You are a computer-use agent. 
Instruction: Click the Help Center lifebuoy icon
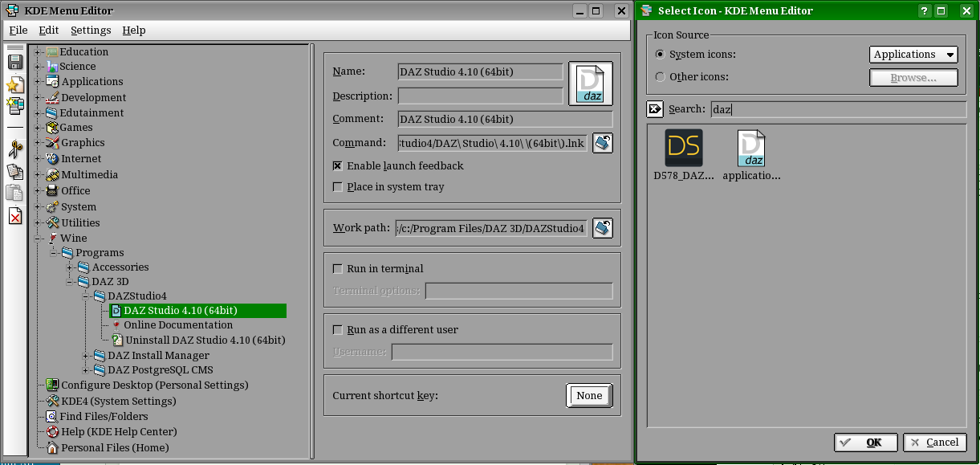(52, 431)
